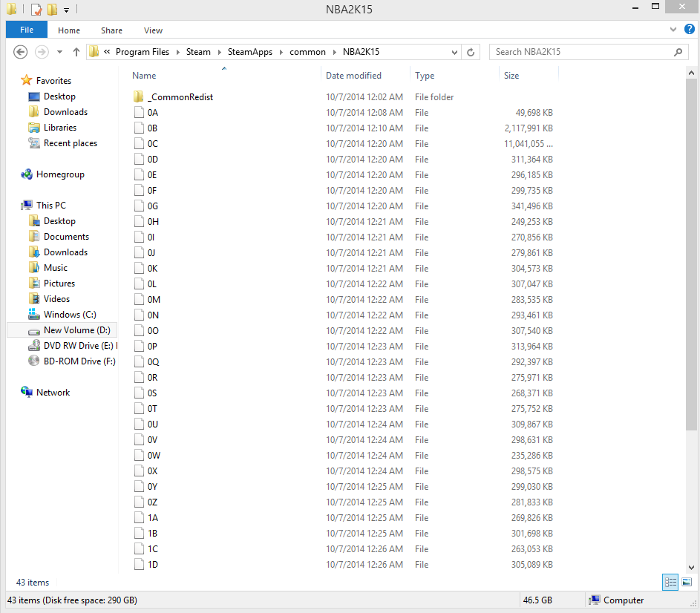Switch to Details view layout
Image resolution: width=700 pixels, height=613 pixels.
[670, 582]
